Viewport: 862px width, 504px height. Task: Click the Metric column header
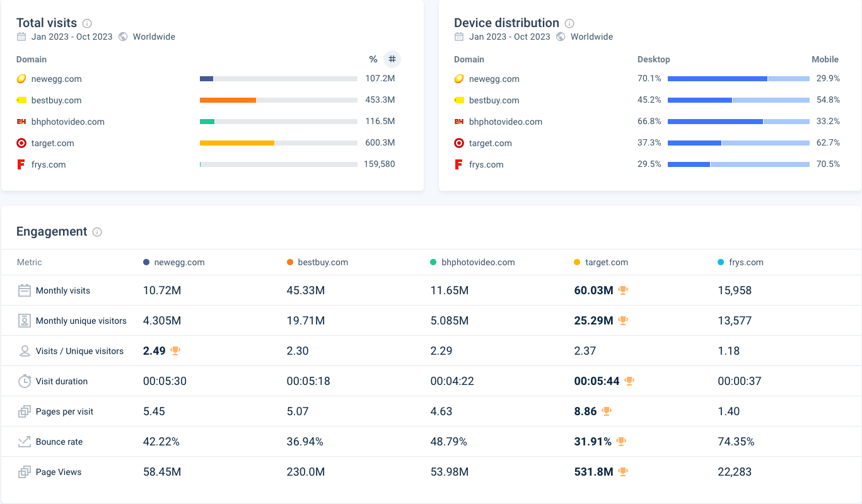click(x=30, y=262)
